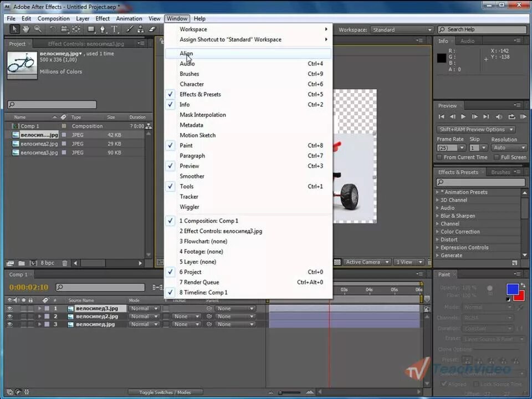Expand Color Correction effects category
This screenshot has width=532, height=399.
437,232
